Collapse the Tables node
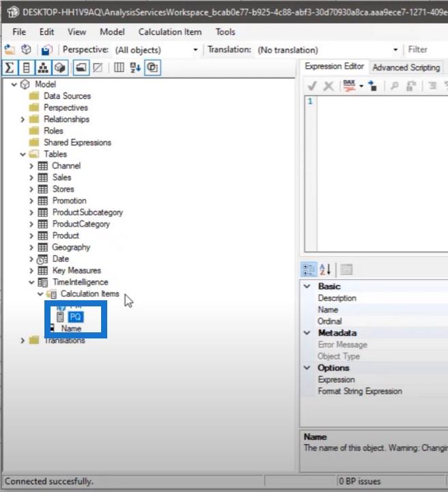 (23, 154)
